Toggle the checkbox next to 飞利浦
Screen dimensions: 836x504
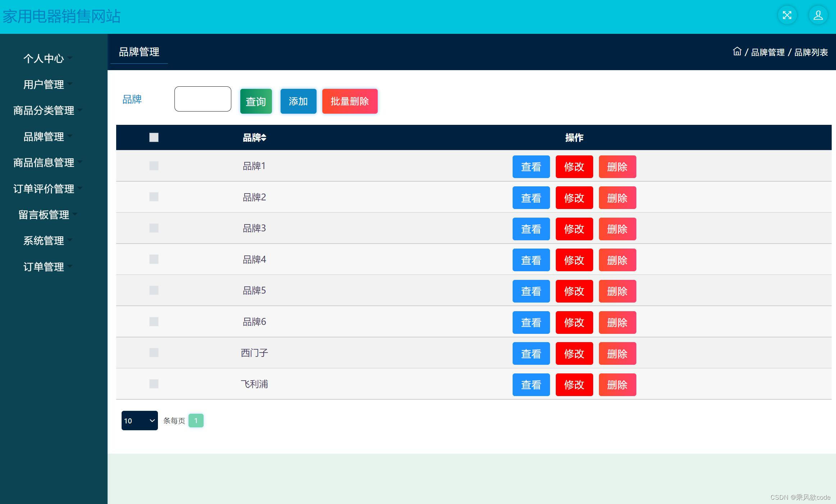tap(154, 384)
